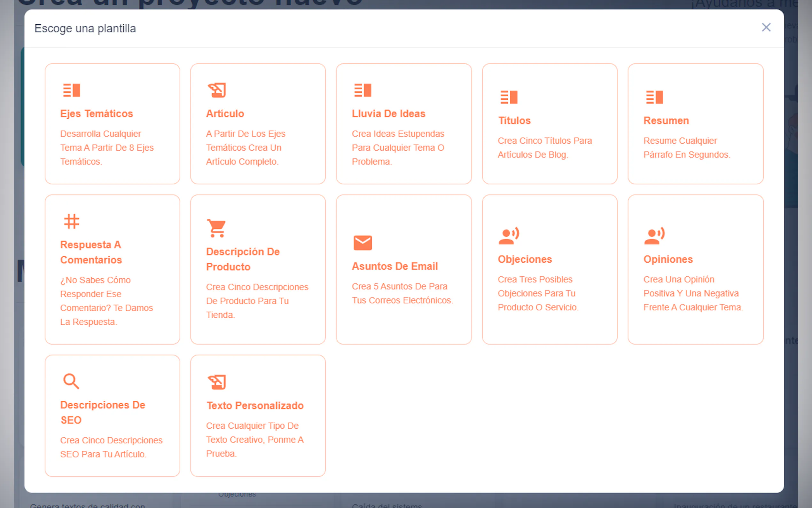Click the hashtag icon for Respuesta A Comentarios
This screenshot has width=812, height=508.
72,221
